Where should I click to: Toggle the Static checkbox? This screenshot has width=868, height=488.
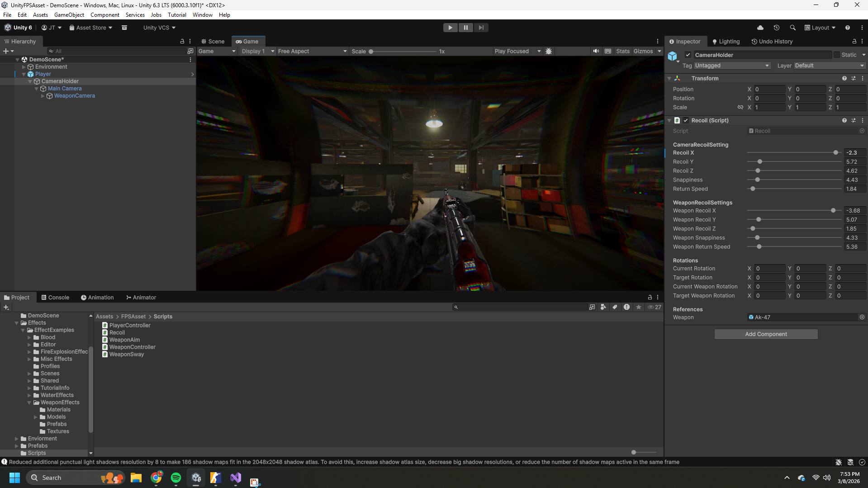pyautogui.click(x=837, y=55)
